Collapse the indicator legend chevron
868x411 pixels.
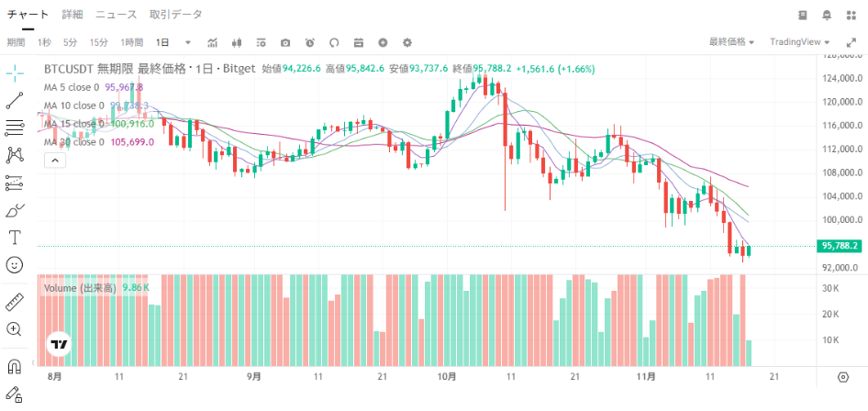54,160
